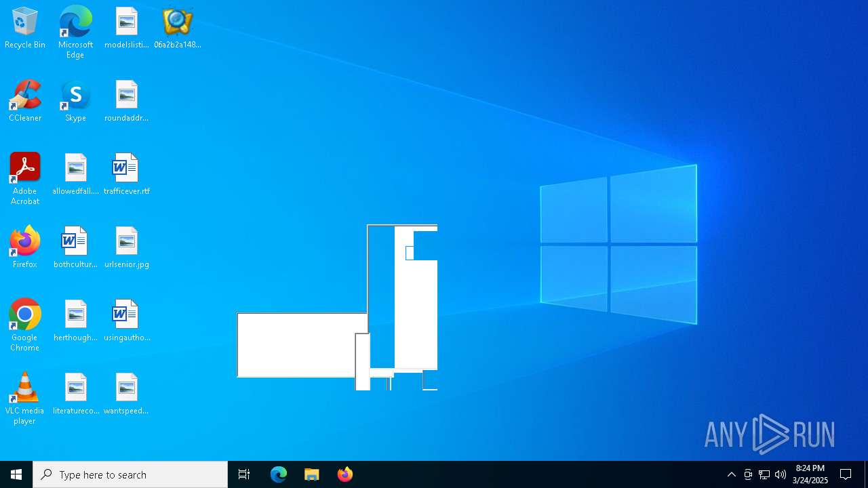Image resolution: width=868 pixels, height=488 pixels.
Task: Click the Show desktop strip
Action: pyautogui.click(x=866, y=474)
